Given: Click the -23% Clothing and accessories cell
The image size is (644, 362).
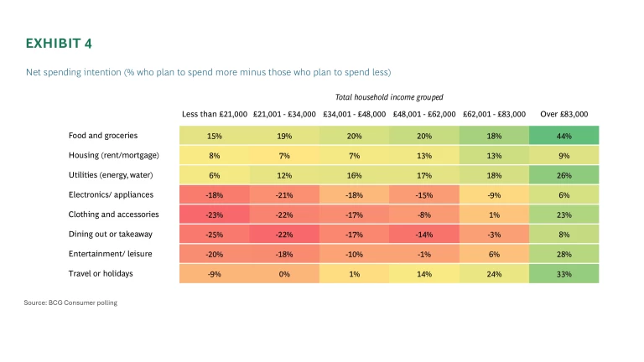Looking at the screenshot, I should (215, 214).
